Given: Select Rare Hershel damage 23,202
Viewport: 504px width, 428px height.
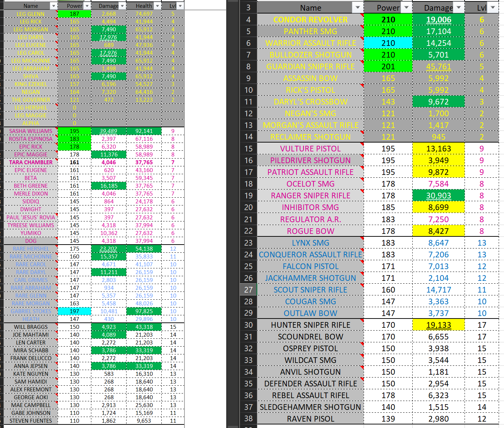Looking at the screenshot, I should [108, 249].
